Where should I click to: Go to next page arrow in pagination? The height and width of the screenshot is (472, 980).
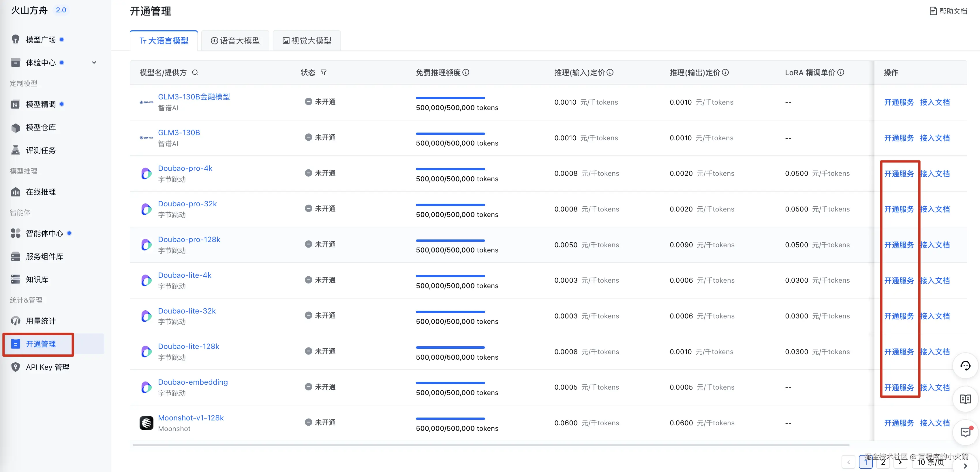900,462
